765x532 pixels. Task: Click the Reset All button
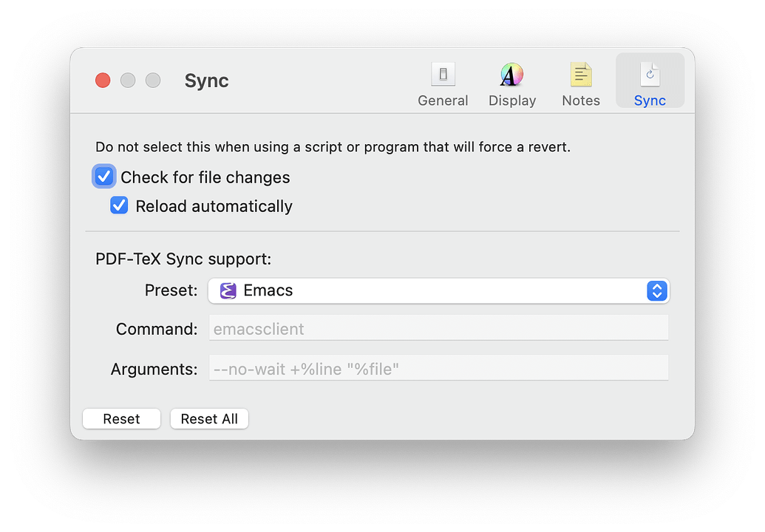point(209,418)
